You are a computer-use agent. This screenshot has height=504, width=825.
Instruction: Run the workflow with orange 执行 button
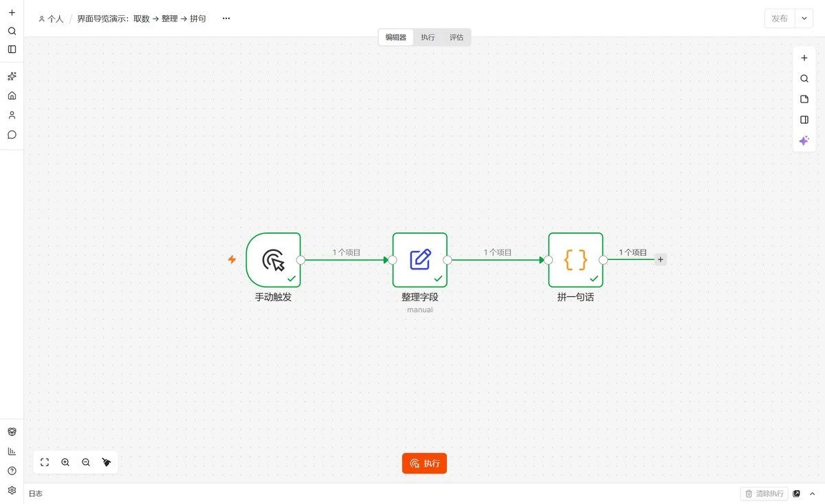click(425, 463)
